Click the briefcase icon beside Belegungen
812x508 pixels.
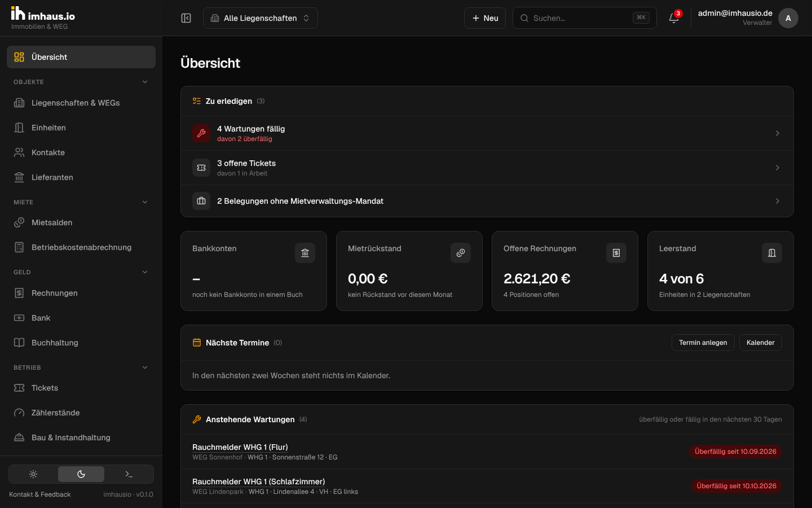point(201,201)
